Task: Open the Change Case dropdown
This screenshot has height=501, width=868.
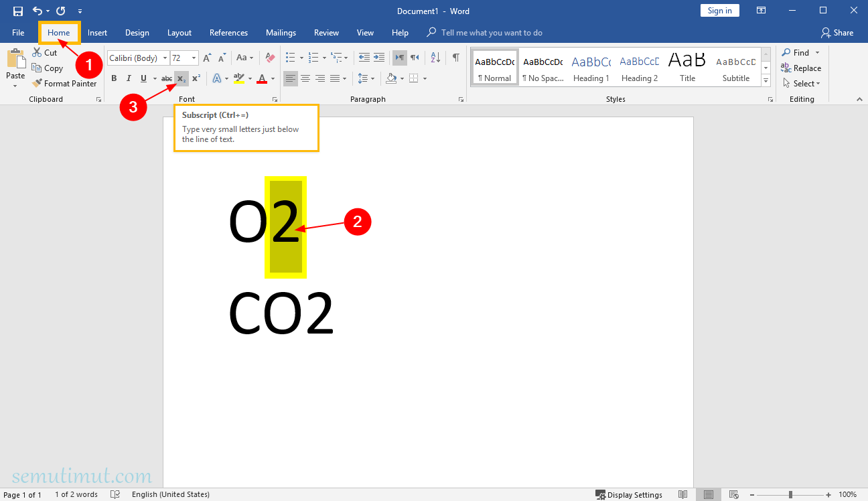Action: tap(245, 58)
